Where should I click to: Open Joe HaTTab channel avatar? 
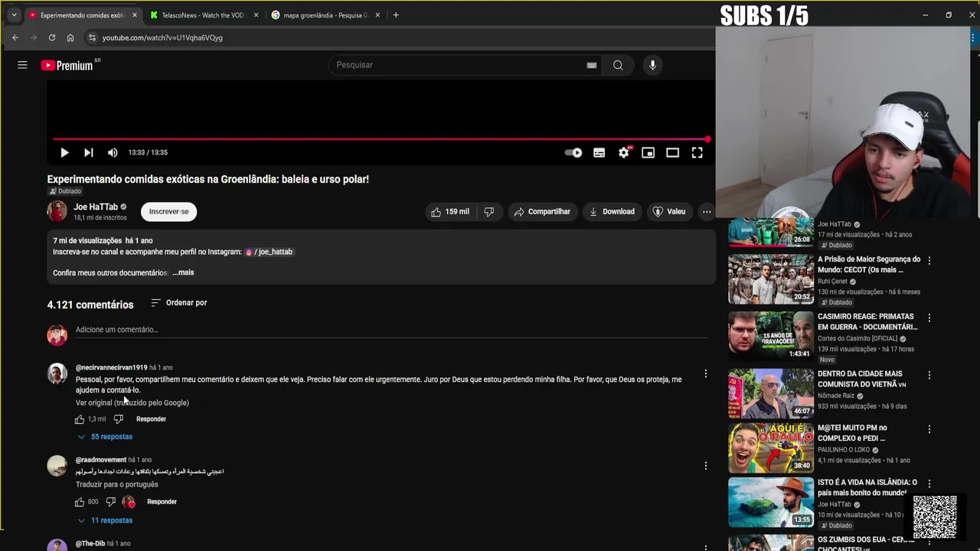[57, 211]
